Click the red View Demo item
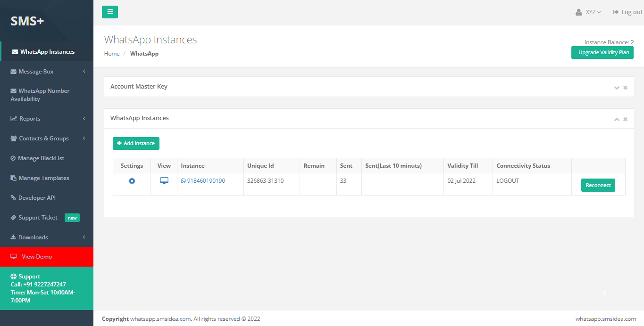The width and height of the screenshot is (644, 326). [x=47, y=257]
